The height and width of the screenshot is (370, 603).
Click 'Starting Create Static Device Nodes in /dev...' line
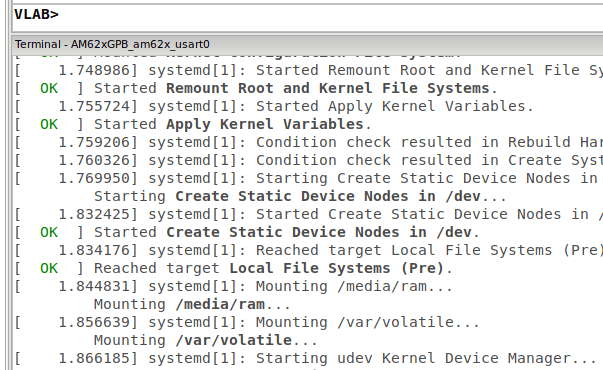(300, 197)
